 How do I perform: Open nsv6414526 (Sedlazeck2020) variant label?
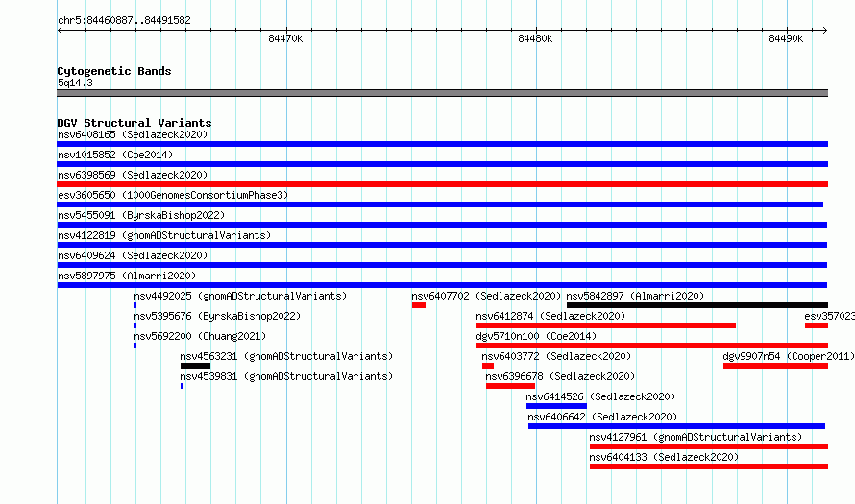[x=600, y=396]
